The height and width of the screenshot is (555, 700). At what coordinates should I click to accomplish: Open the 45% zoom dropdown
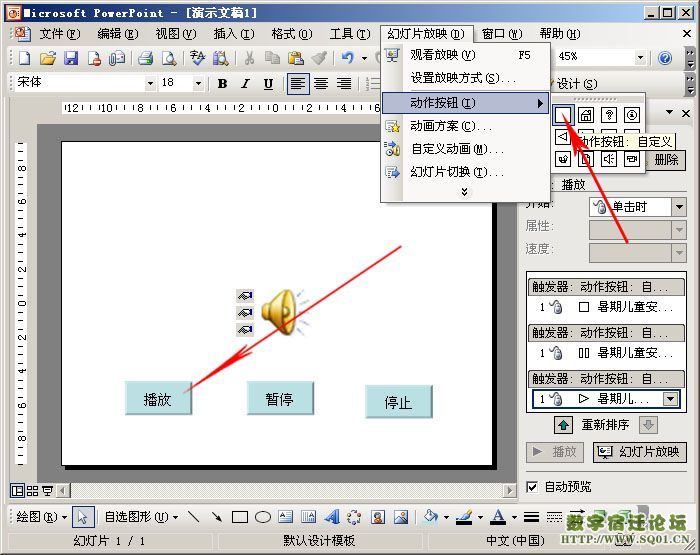[640, 57]
